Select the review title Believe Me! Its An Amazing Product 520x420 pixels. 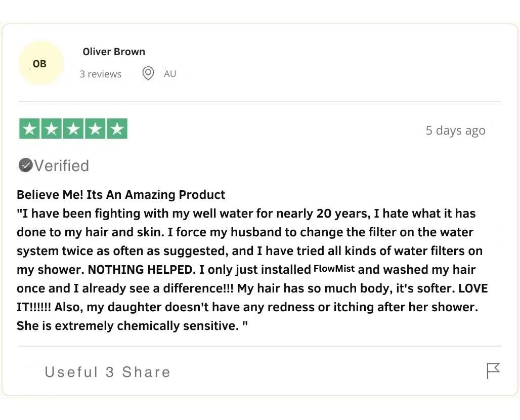121,194
